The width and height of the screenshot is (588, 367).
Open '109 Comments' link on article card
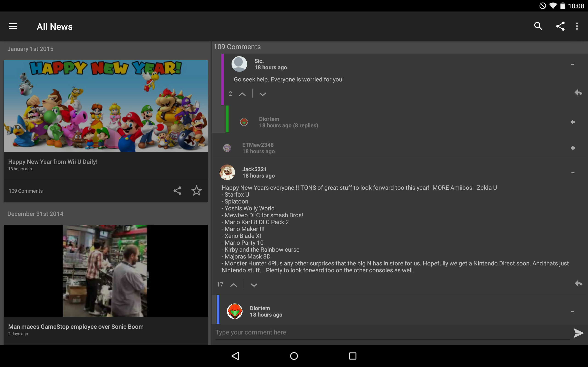point(26,191)
